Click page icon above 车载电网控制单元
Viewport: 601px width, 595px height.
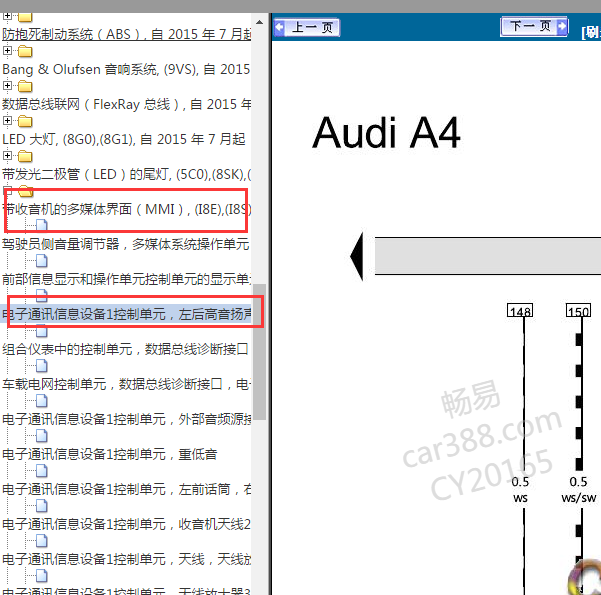42,365
